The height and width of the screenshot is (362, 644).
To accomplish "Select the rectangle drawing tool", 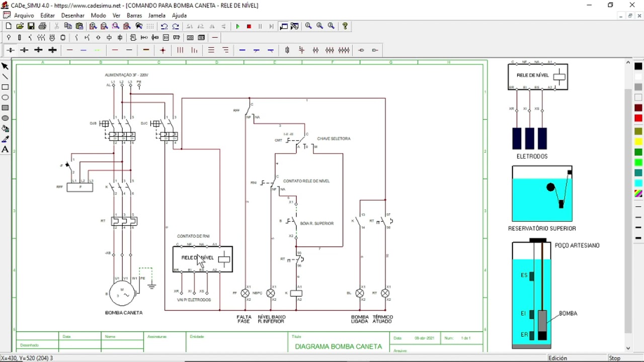I will [6, 87].
